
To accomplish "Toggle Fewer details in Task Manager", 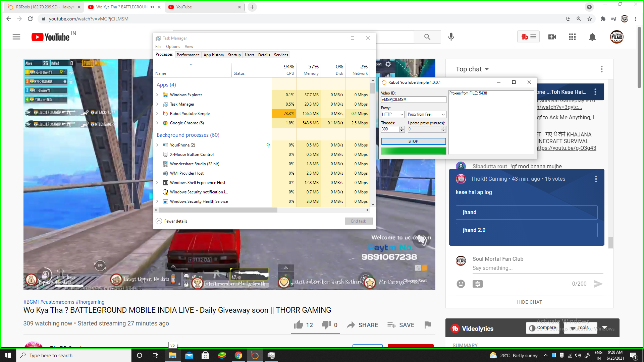I will (x=171, y=221).
